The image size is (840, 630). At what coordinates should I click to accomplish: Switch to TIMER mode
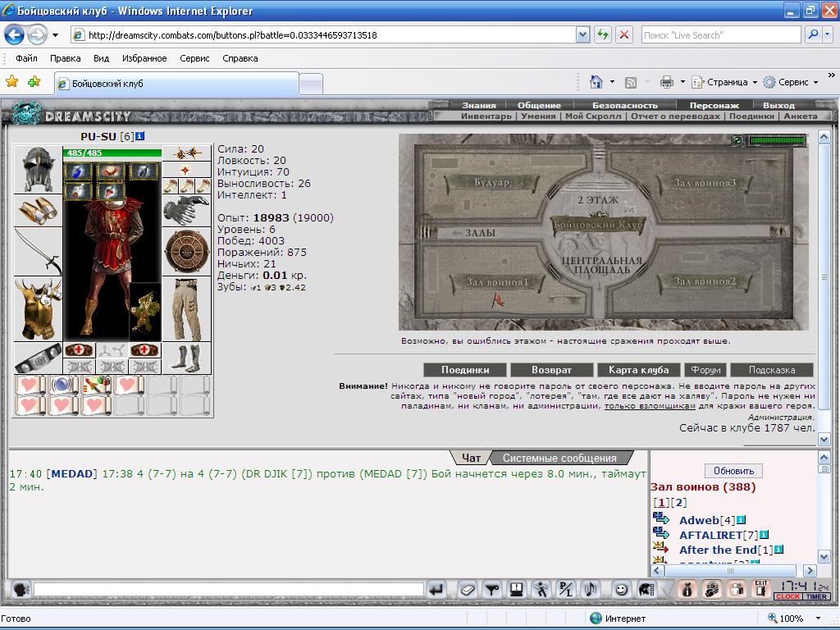click(816, 596)
